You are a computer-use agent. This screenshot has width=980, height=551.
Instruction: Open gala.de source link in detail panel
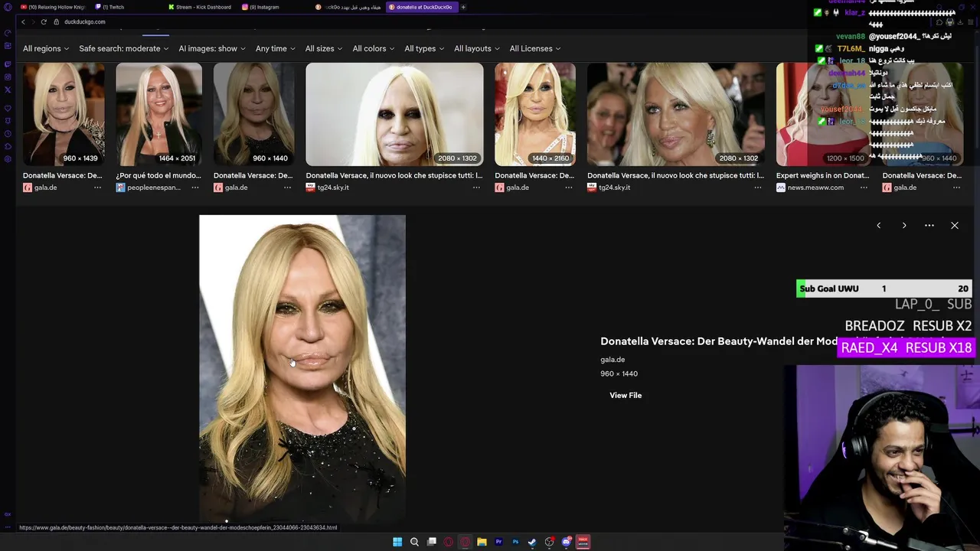(612, 360)
